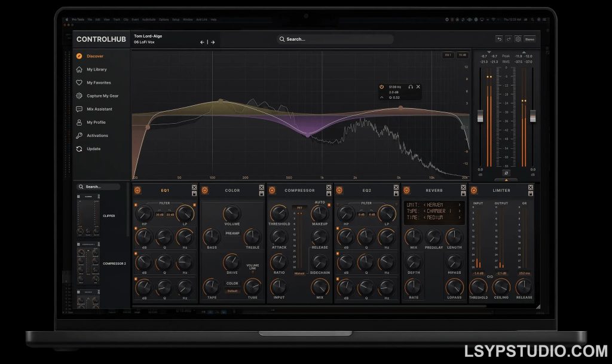Step back a preset using the left arrow

click(203, 42)
